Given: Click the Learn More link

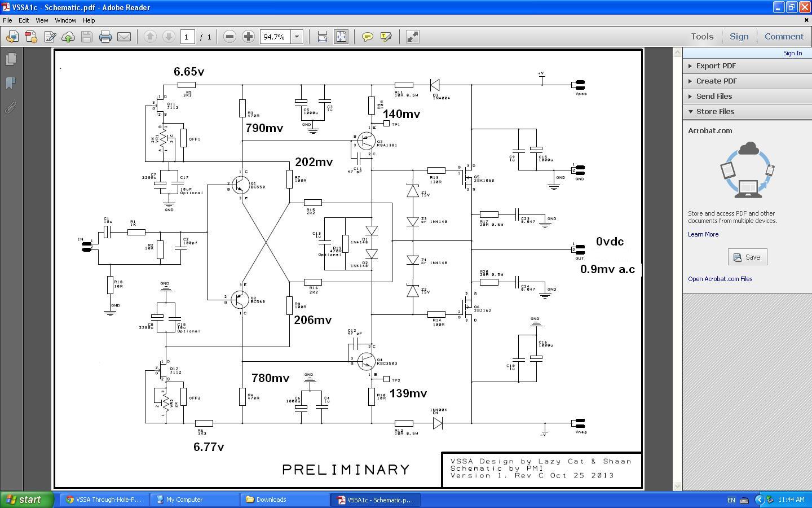Looking at the screenshot, I should [x=703, y=234].
